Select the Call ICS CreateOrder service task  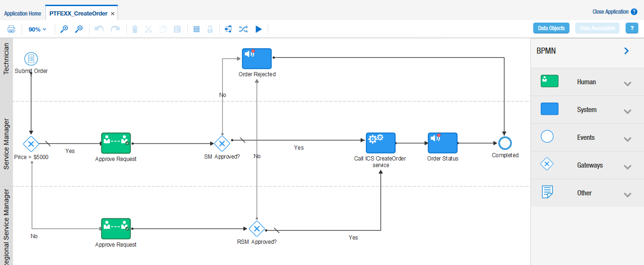click(x=380, y=143)
